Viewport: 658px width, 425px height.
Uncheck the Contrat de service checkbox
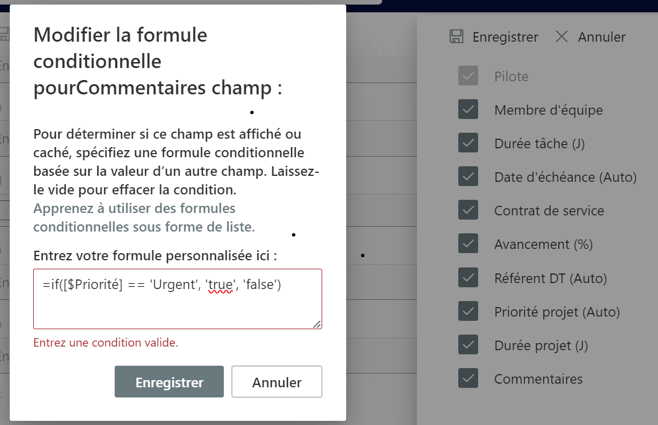(468, 210)
